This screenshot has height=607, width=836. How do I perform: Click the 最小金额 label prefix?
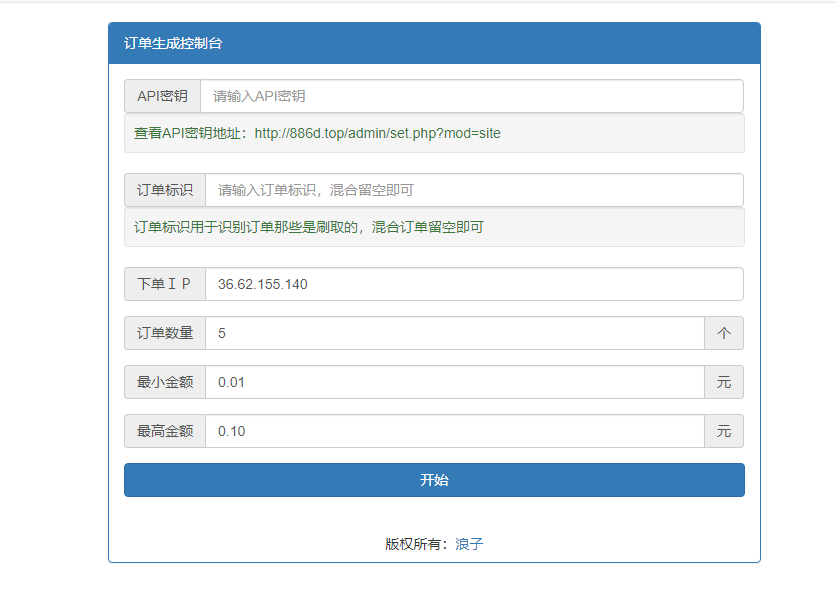(164, 382)
